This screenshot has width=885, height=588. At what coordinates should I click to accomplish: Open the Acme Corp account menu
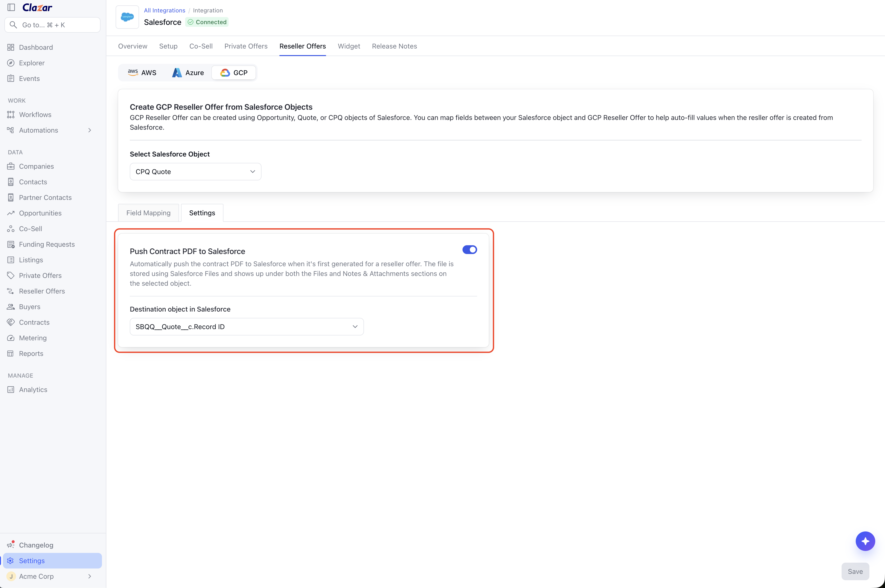pyautogui.click(x=52, y=576)
